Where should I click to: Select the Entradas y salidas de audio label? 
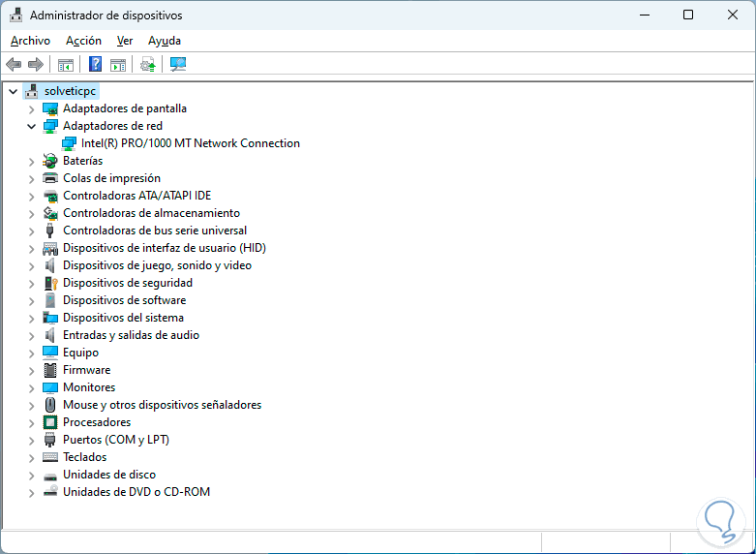(131, 335)
